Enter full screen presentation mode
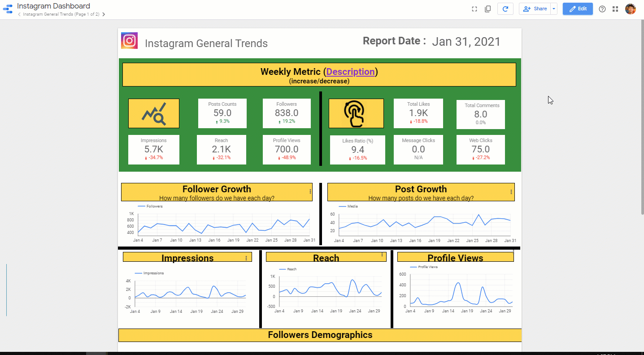Screen dimensions: 644x355 (x=474, y=9)
